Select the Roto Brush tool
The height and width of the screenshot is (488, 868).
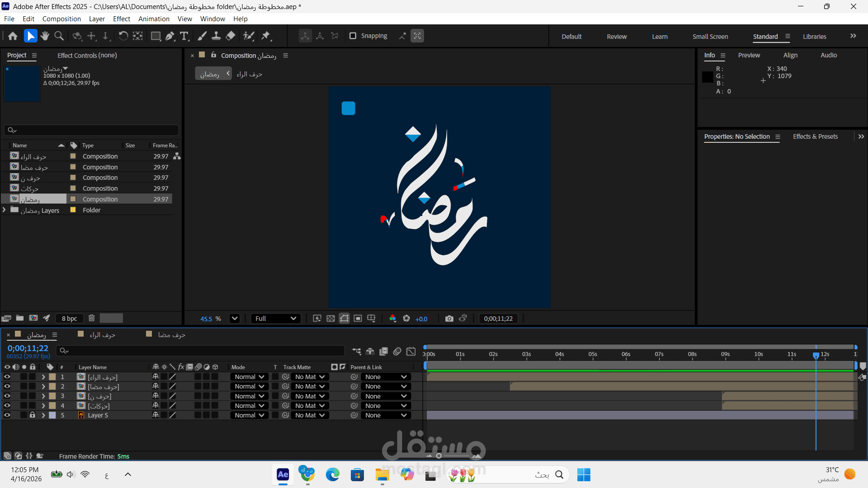point(248,36)
